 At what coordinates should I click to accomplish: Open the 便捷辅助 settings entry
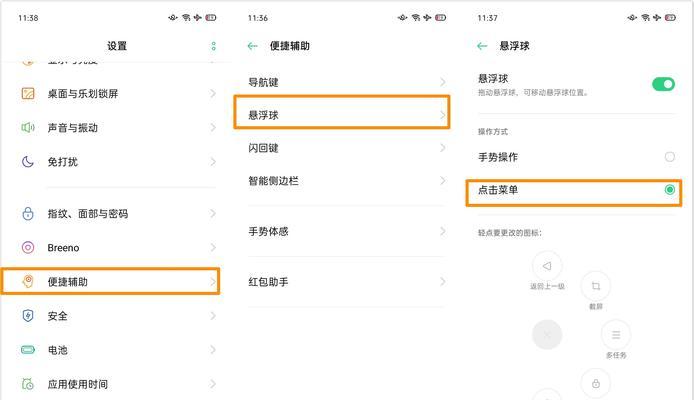point(111,281)
